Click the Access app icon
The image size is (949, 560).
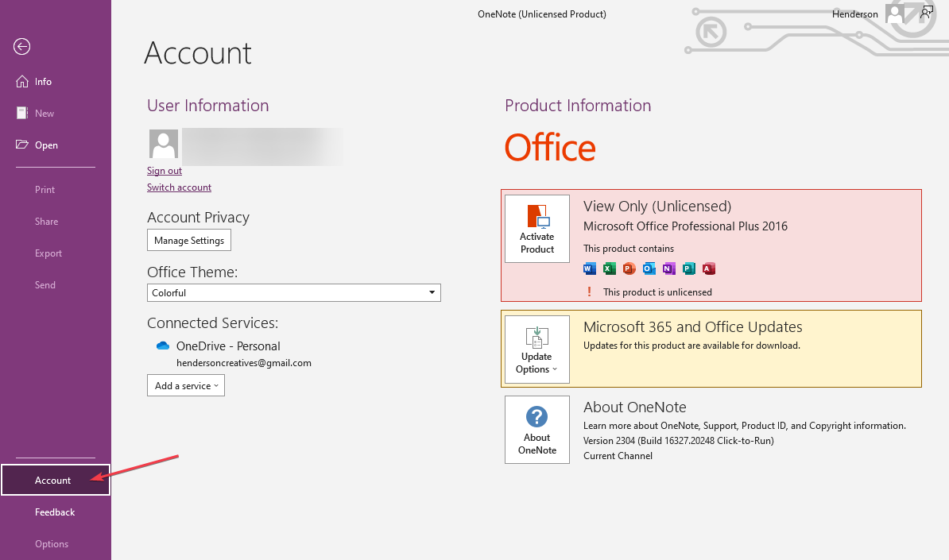[709, 268]
